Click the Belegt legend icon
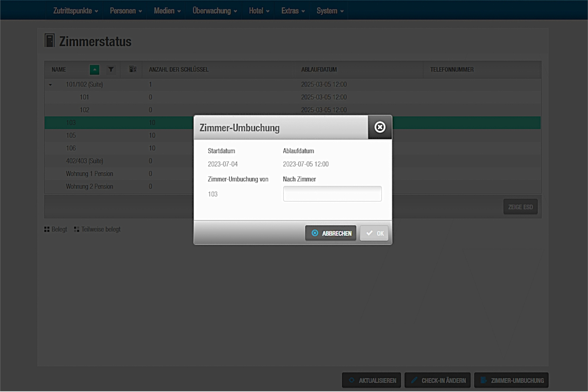 (x=47, y=229)
